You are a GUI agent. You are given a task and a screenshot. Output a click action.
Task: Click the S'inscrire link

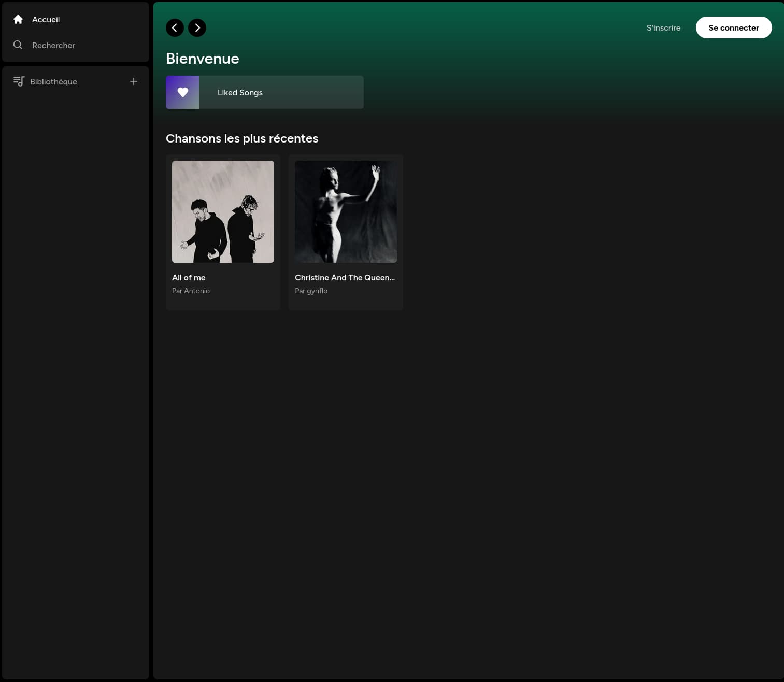(x=663, y=27)
